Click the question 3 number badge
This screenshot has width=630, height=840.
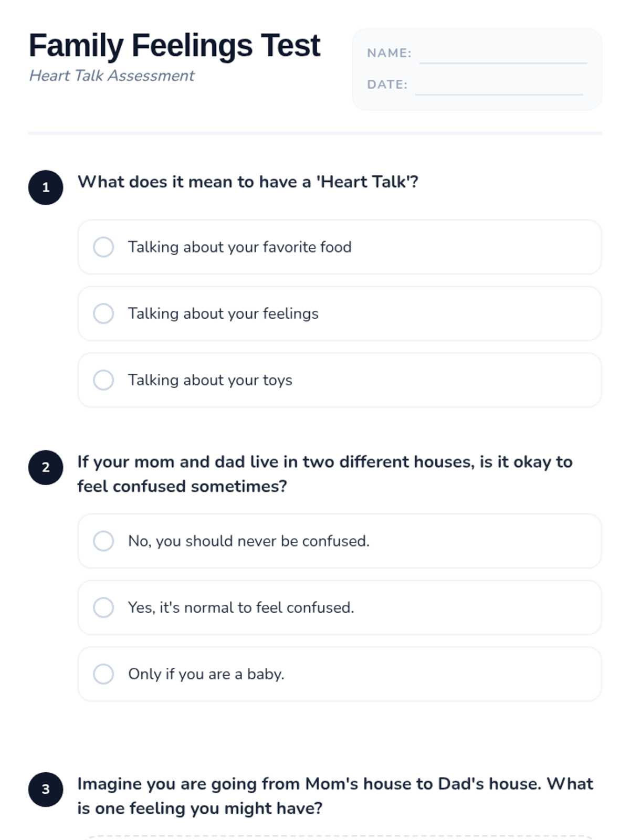46,789
